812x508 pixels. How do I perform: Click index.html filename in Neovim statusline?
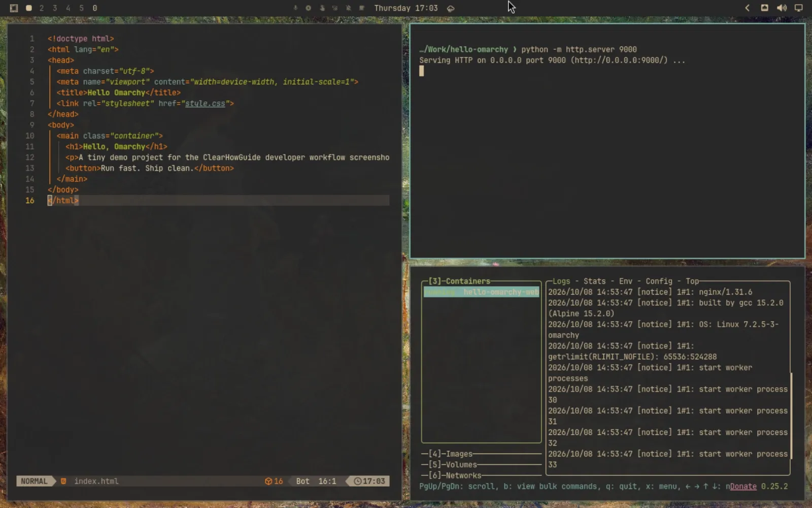coord(96,481)
